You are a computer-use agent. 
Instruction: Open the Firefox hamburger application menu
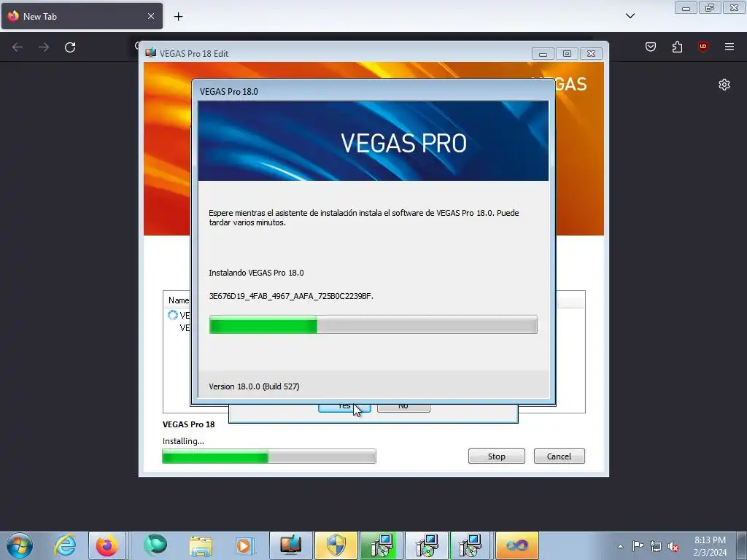click(729, 47)
